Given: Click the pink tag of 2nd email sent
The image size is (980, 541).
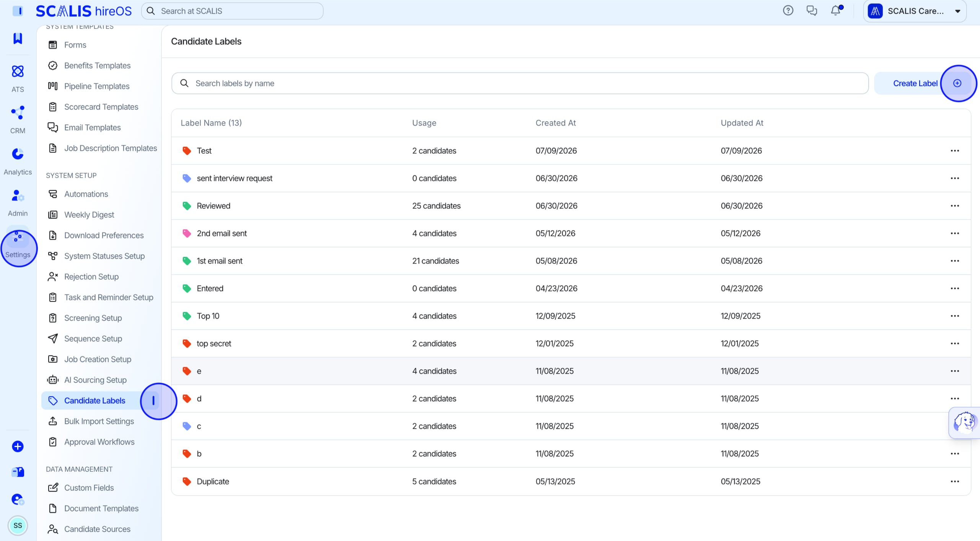Looking at the screenshot, I should pos(187,233).
